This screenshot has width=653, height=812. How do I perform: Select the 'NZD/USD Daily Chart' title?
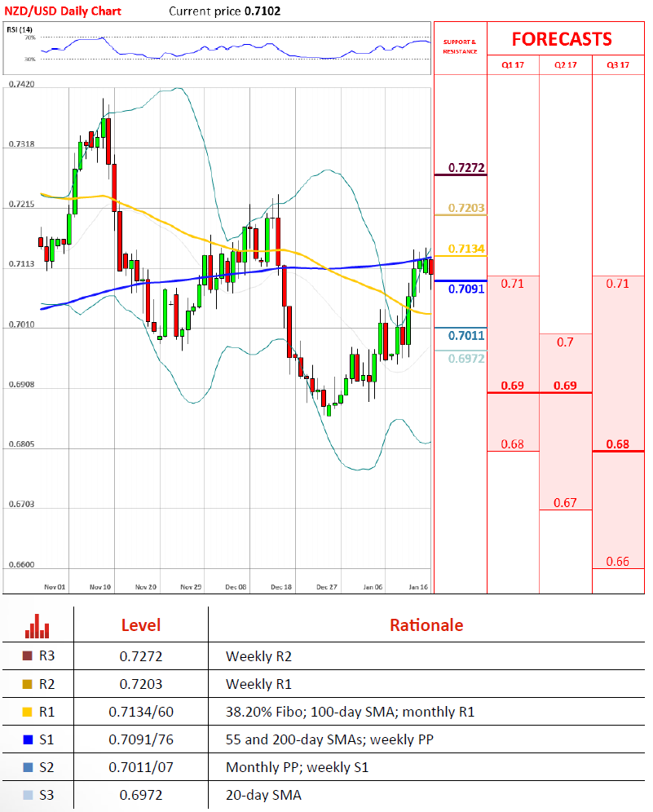(63, 11)
